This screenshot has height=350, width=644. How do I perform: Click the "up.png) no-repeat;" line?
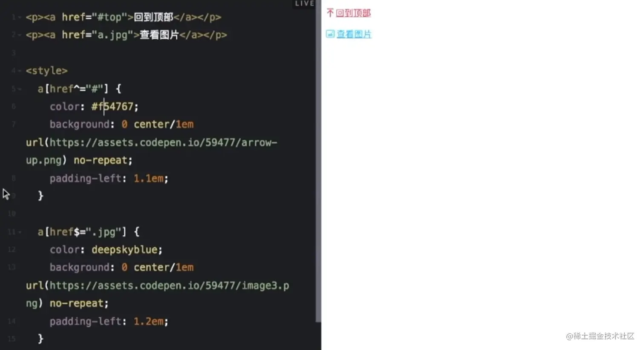pos(79,160)
